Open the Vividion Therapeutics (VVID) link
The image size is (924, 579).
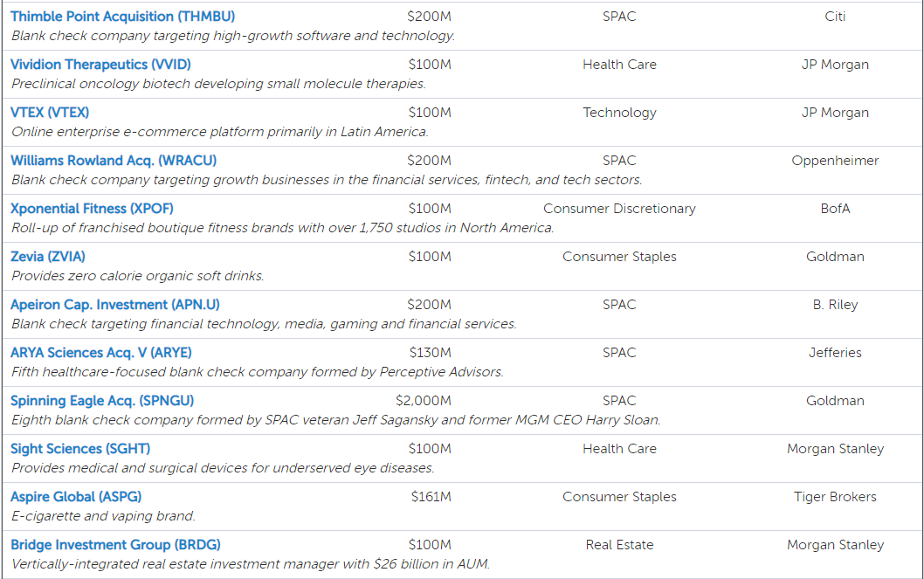coord(100,65)
